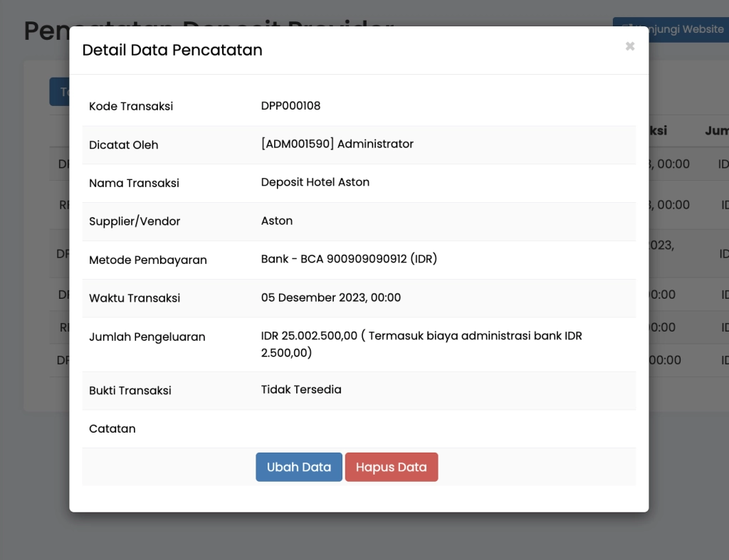The image size is (729, 560).
Task: Click the Metode Pembayaran label
Action: [148, 260]
